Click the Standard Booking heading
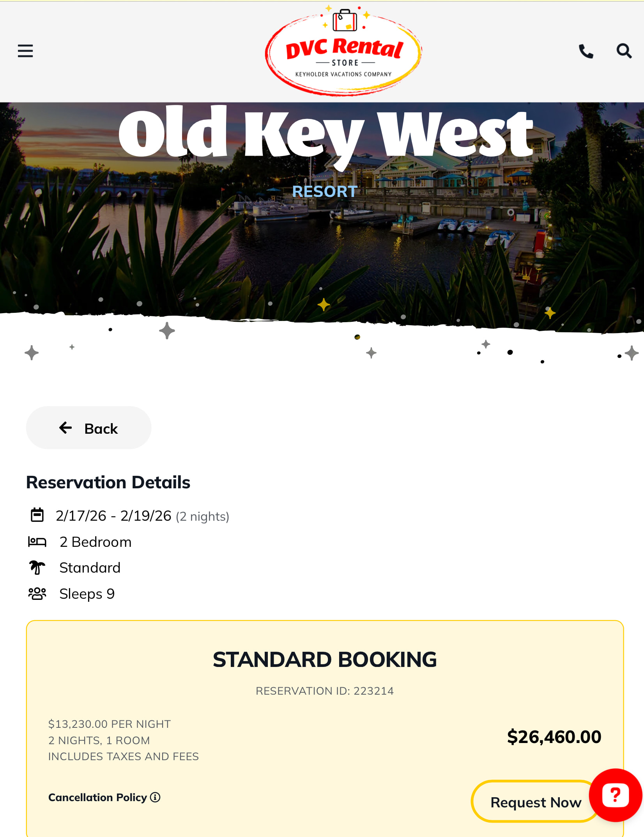The width and height of the screenshot is (644, 837). point(325,660)
